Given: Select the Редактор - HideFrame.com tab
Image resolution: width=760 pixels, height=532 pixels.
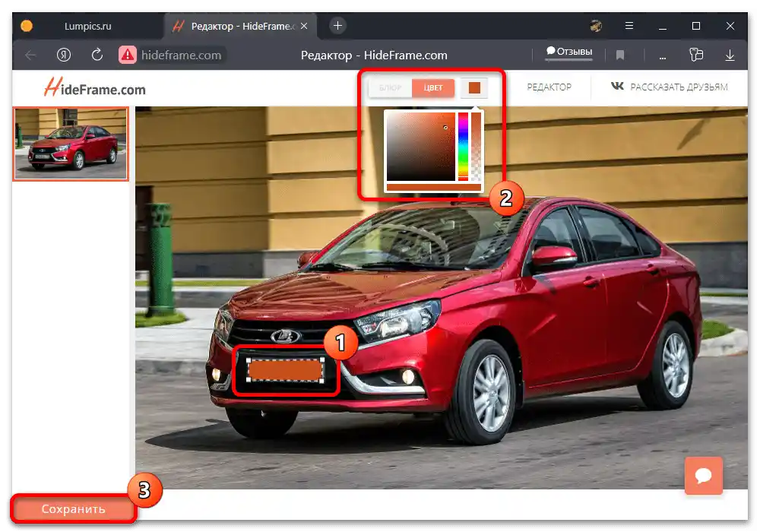Looking at the screenshot, I should 240,26.
